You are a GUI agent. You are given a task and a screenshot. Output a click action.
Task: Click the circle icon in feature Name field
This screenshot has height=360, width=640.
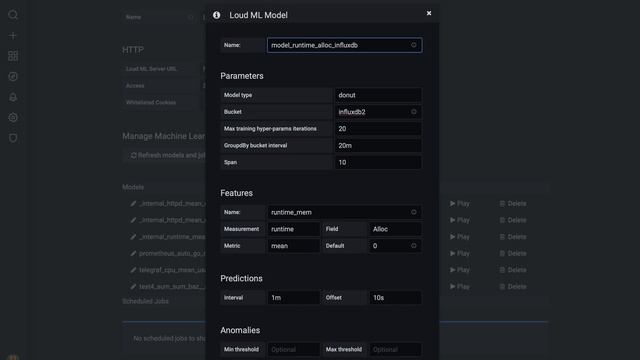[x=413, y=212]
